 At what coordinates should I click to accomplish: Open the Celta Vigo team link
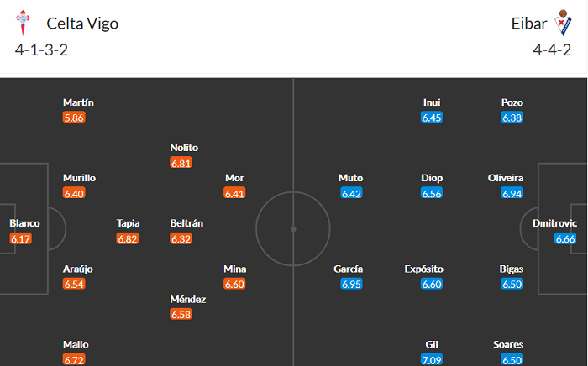click(82, 24)
